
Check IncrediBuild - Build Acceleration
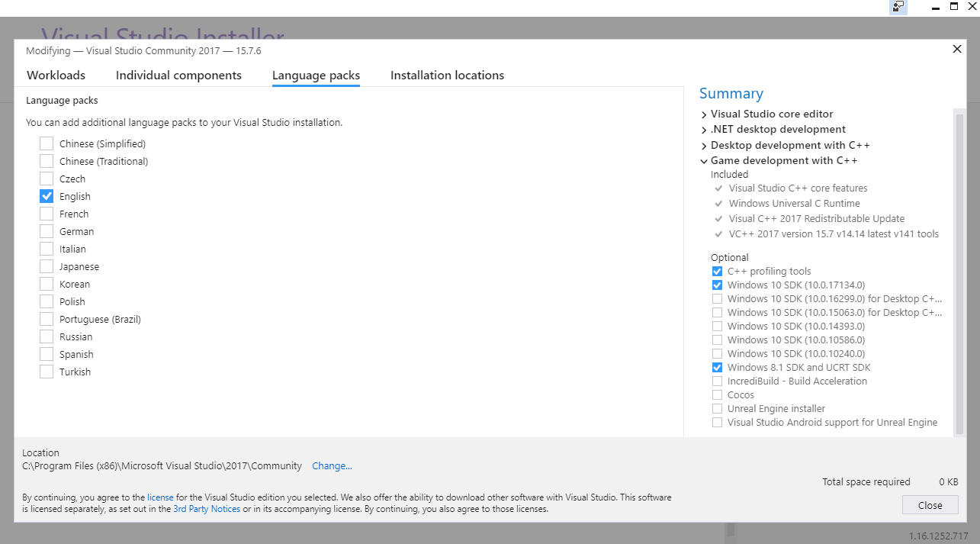[717, 381]
